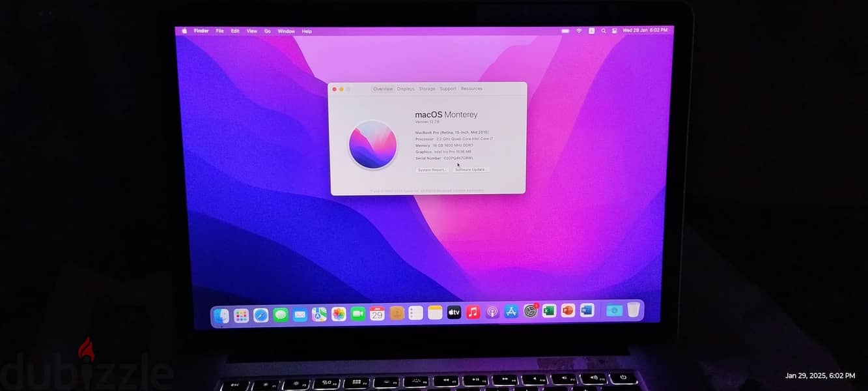Open the Apple menu

tap(184, 31)
